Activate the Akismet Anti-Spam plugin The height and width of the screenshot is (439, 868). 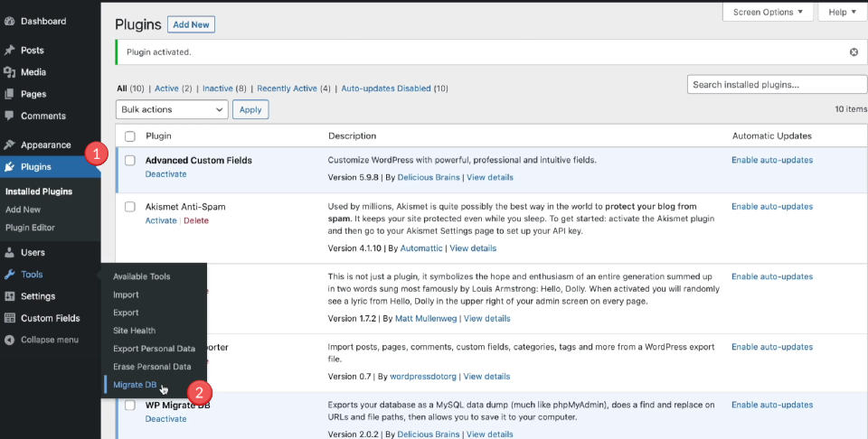161,220
